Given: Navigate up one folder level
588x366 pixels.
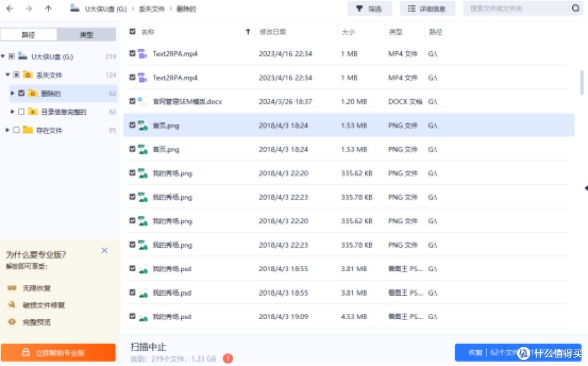Looking at the screenshot, I should click(48, 8).
